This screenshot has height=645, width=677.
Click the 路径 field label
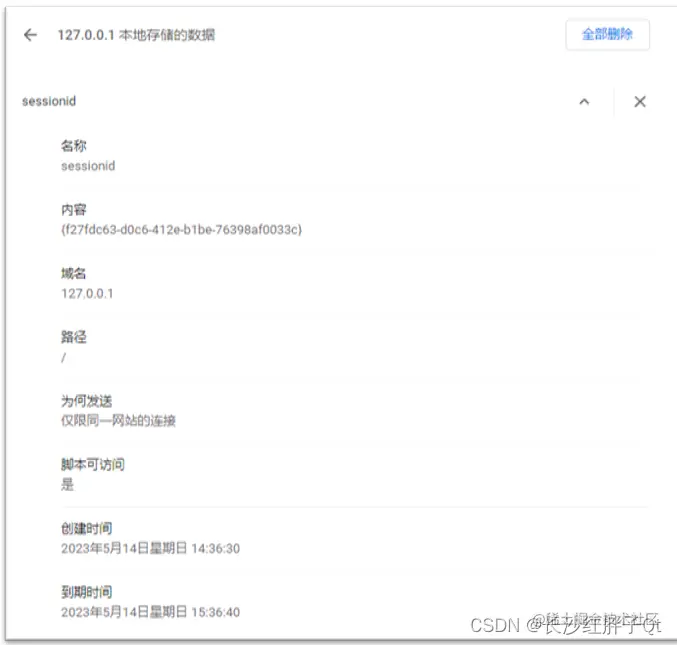(x=73, y=337)
